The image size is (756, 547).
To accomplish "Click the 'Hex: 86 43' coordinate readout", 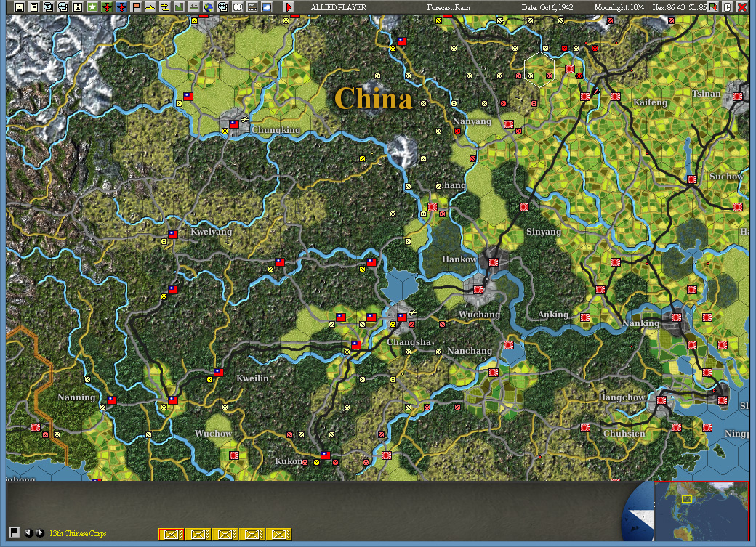I will coord(668,7).
